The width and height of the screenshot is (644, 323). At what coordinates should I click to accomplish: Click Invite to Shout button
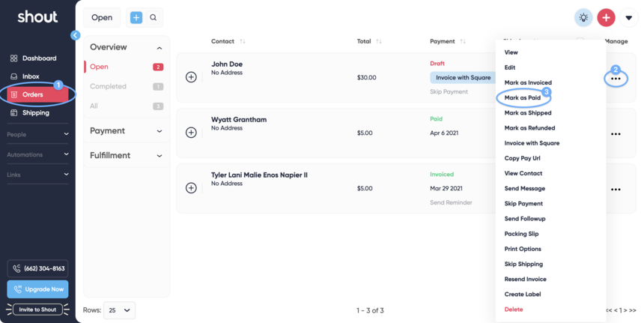click(37, 310)
